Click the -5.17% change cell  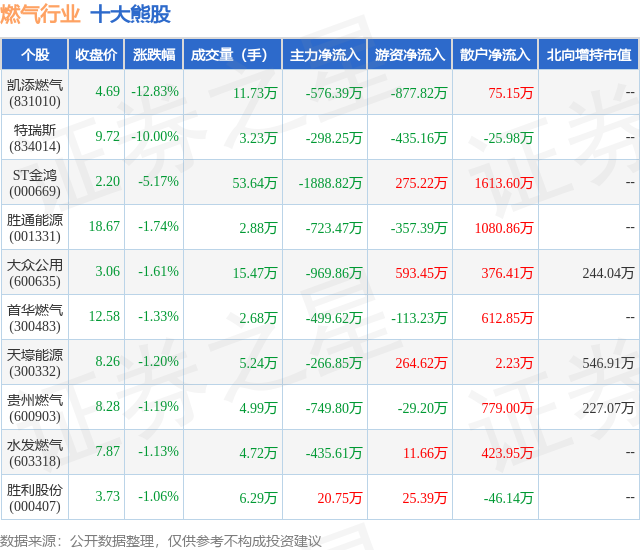pyautogui.click(x=158, y=181)
